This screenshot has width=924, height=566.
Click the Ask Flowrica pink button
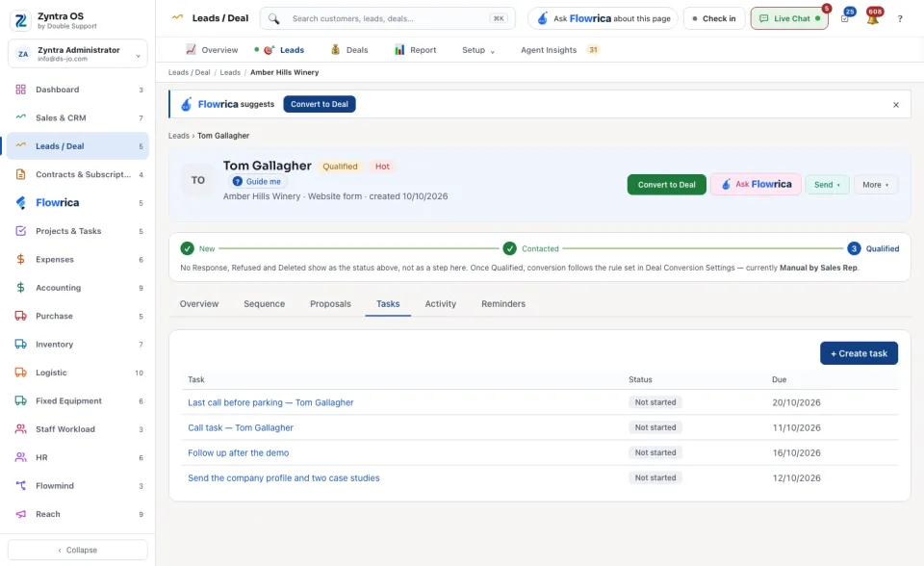point(756,185)
